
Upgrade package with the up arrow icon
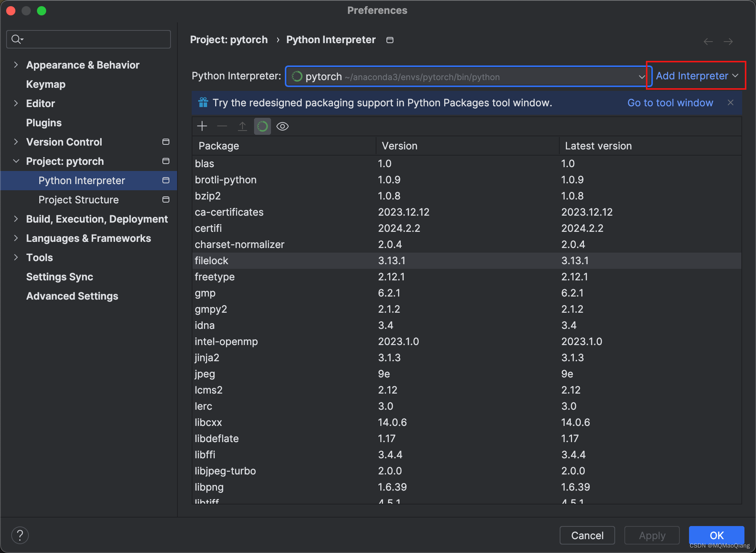(x=242, y=126)
